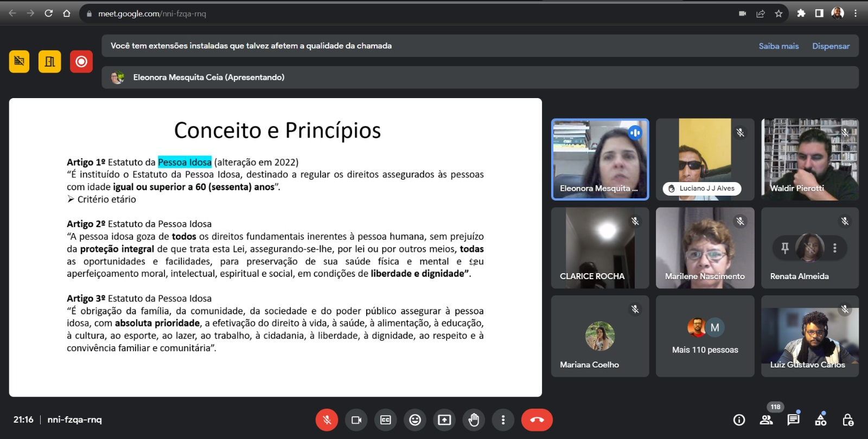Raise hand using the hand icon
Image resolution: width=868 pixels, height=439 pixels.
point(474,420)
